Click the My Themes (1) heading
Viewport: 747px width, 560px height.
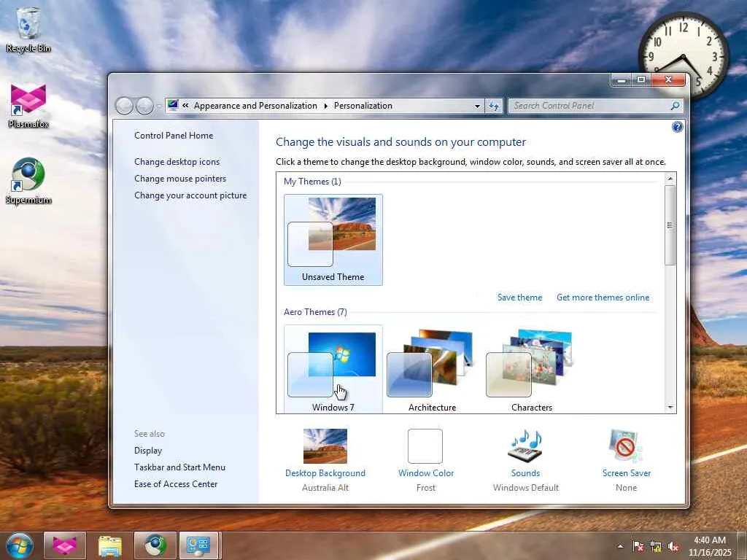pyautogui.click(x=312, y=182)
